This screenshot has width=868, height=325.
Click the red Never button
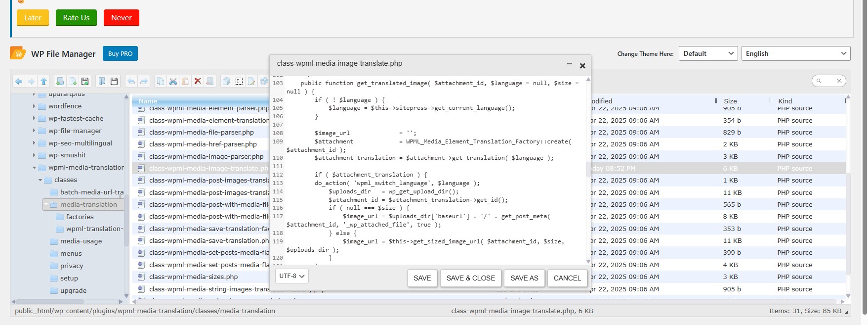[x=121, y=18]
